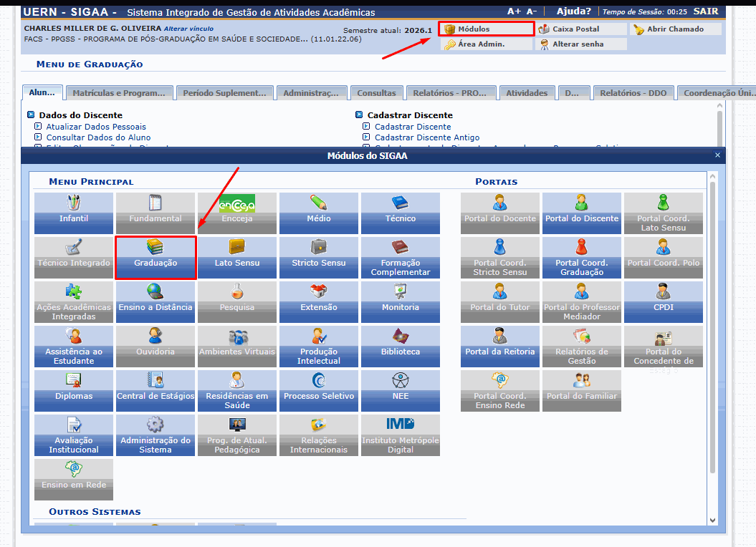Open Portal Coord. Polo

pos(664,257)
